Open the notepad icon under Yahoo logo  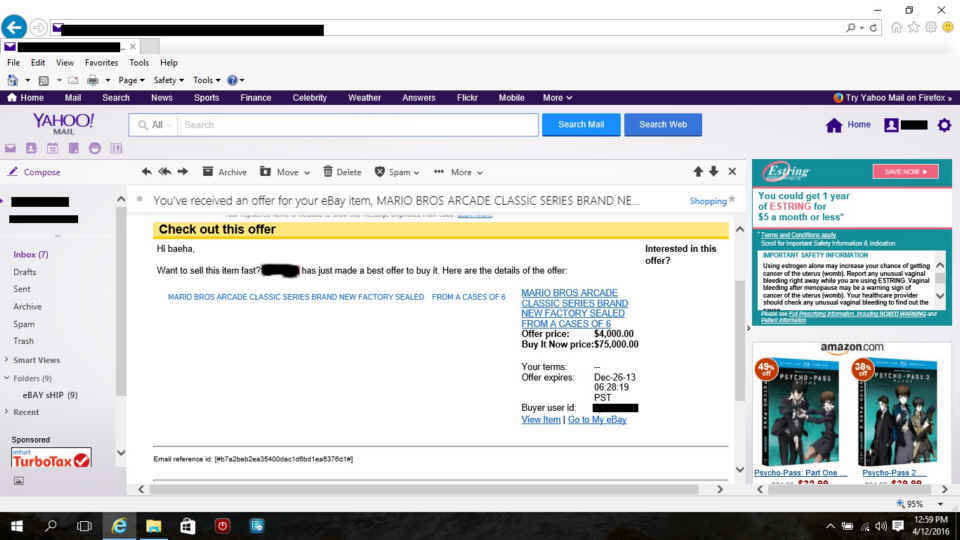(73, 148)
